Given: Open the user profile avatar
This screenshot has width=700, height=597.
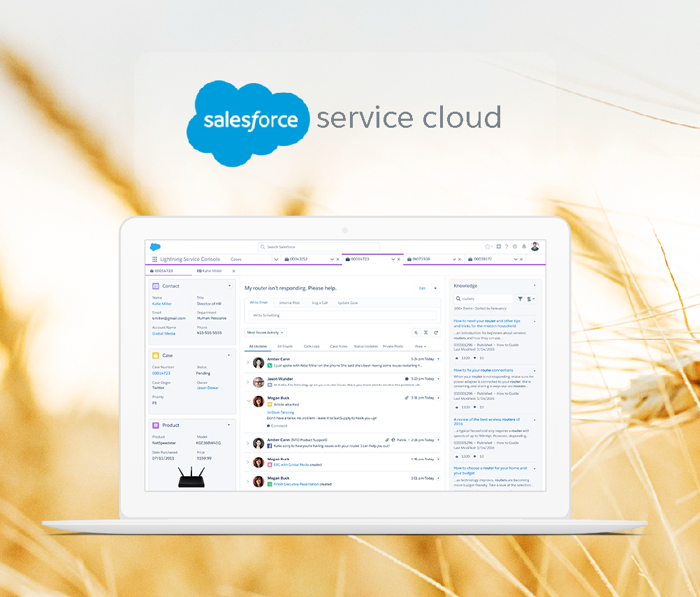Looking at the screenshot, I should pyautogui.click(x=535, y=246).
